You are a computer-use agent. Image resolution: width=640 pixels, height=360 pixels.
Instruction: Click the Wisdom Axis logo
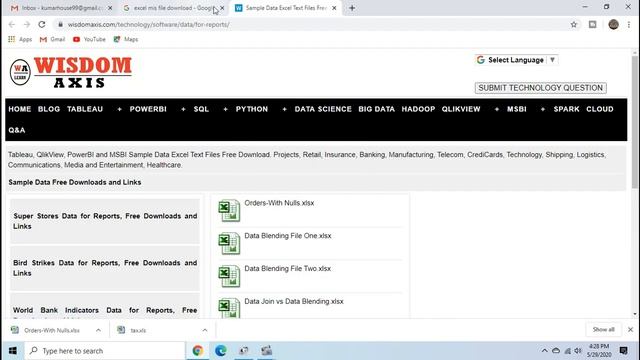click(71, 72)
